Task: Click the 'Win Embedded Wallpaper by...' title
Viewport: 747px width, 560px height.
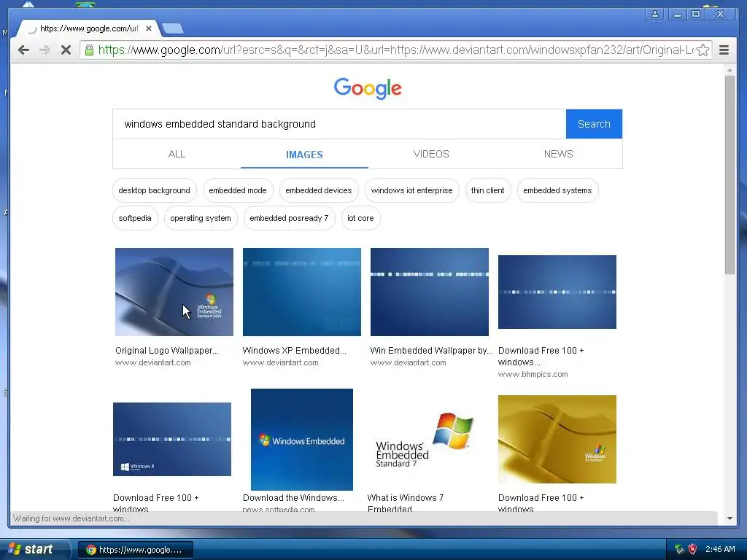Action: [431, 351]
